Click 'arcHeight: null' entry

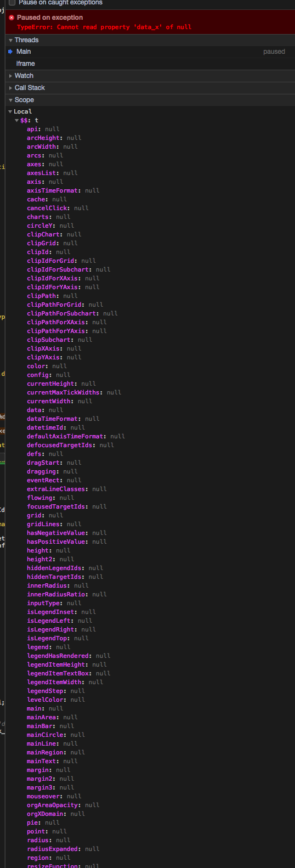(x=54, y=138)
